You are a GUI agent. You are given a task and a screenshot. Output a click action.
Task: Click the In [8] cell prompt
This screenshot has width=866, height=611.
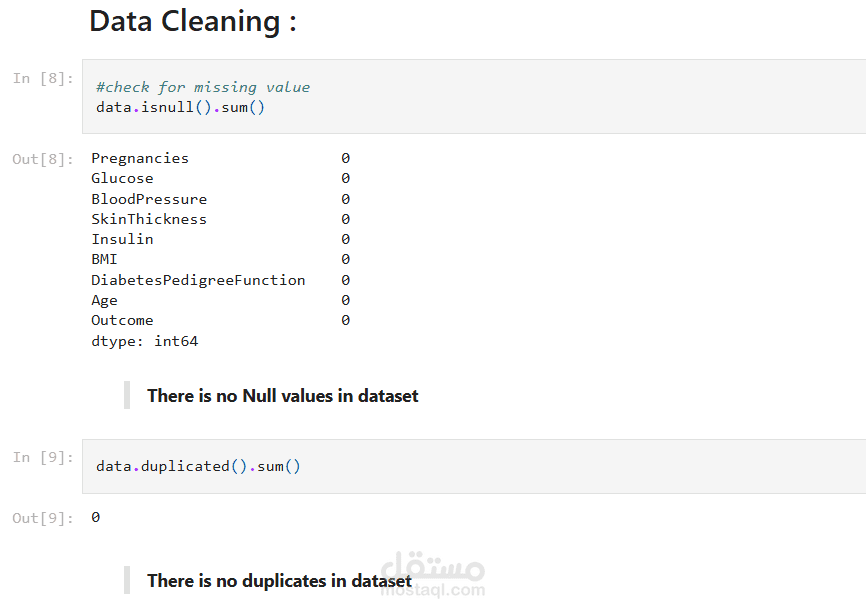click(x=42, y=78)
